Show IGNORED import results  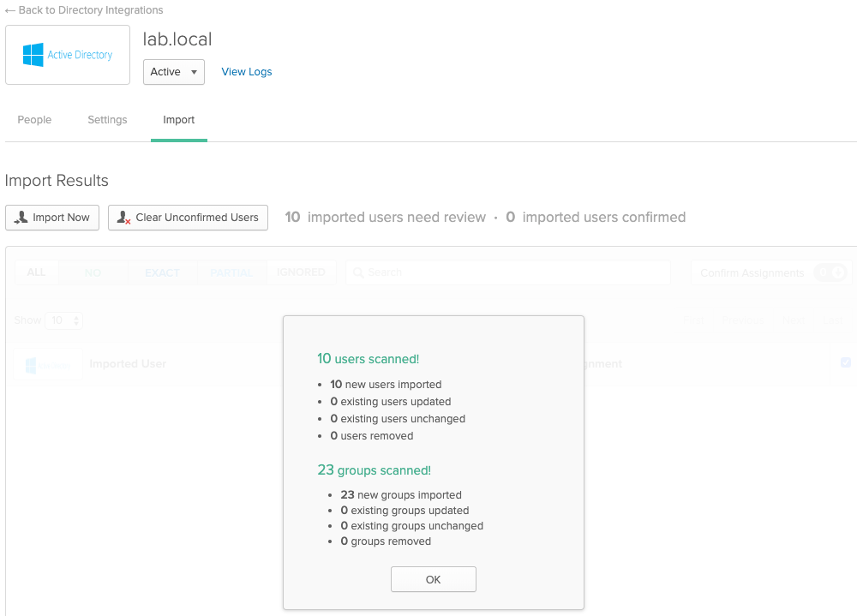pos(301,272)
